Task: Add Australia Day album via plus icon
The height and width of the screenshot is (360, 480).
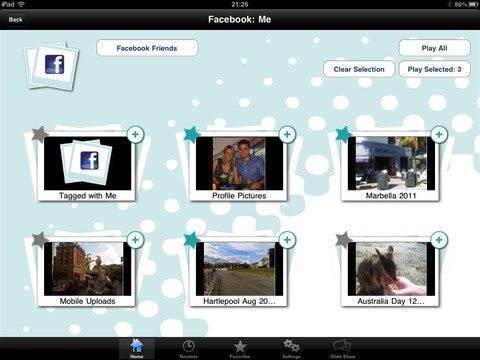Action: pyautogui.click(x=439, y=240)
